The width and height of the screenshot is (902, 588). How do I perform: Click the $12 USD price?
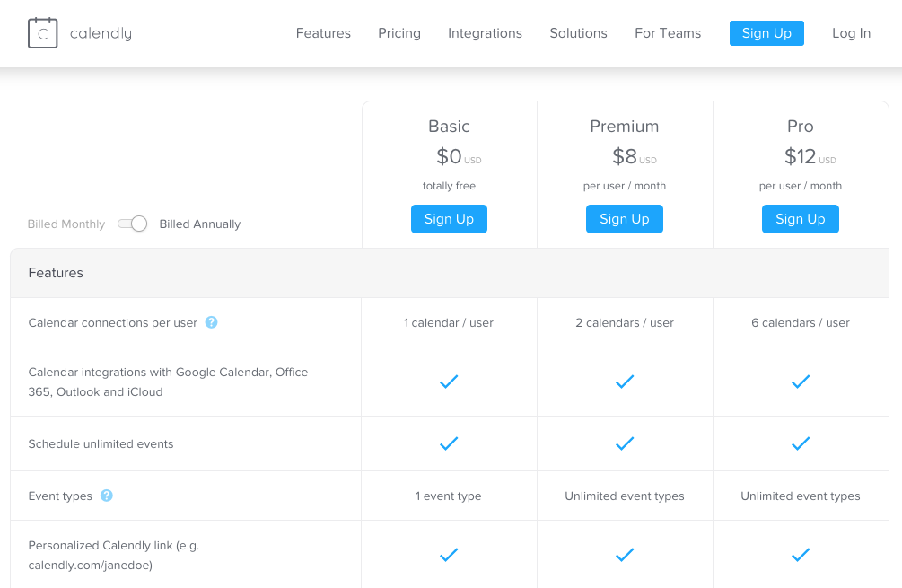pos(810,156)
